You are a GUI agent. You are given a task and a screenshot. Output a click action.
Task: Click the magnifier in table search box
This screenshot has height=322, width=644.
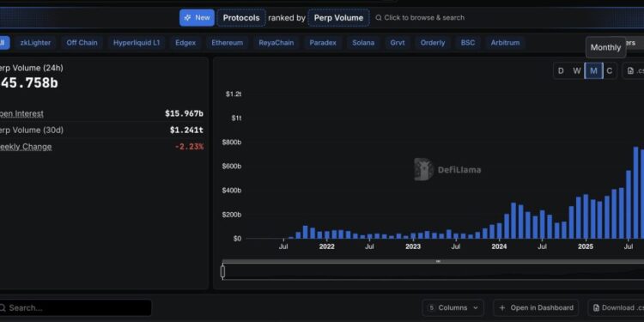click(3, 307)
